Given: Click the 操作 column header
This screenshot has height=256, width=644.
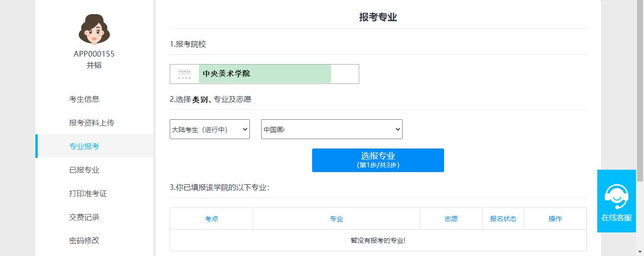Looking at the screenshot, I should click(555, 219).
